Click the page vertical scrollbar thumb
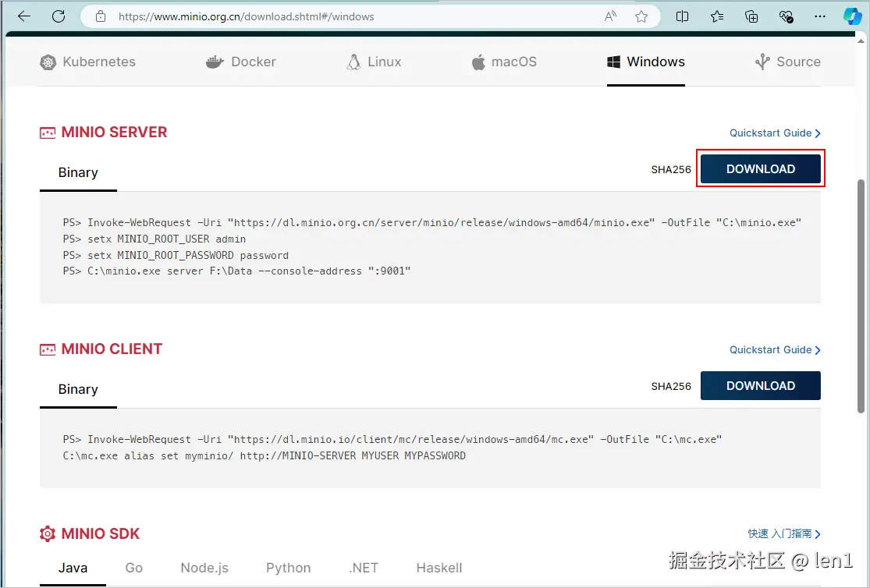 click(861, 296)
